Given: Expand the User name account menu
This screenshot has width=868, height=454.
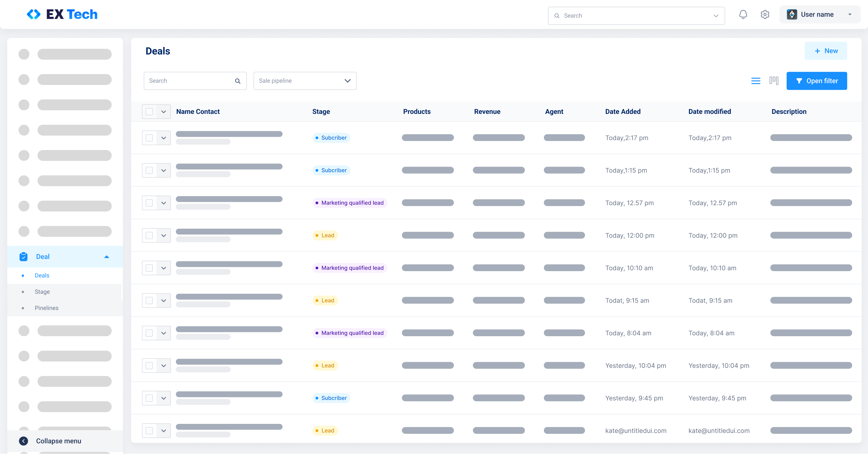Looking at the screenshot, I should point(819,14).
